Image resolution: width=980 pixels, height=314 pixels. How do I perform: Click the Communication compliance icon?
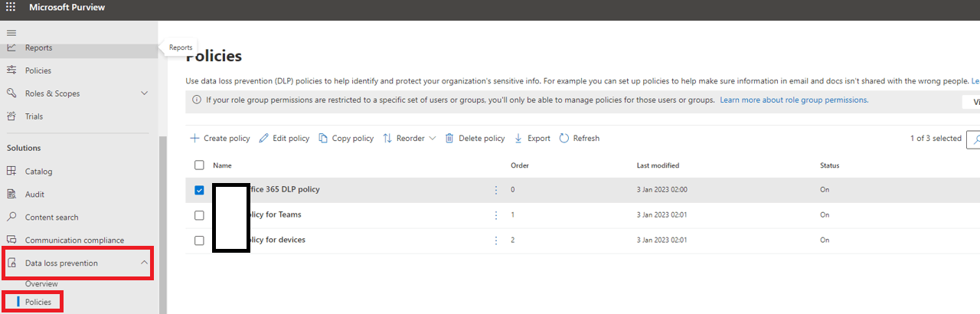(11, 240)
